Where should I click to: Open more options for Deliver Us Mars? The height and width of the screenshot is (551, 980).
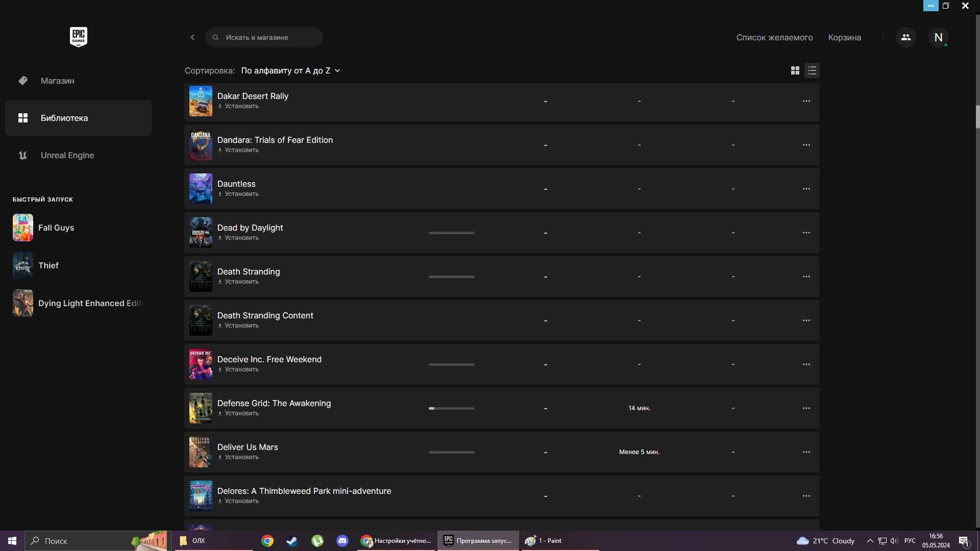pyautogui.click(x=806, y=452)
